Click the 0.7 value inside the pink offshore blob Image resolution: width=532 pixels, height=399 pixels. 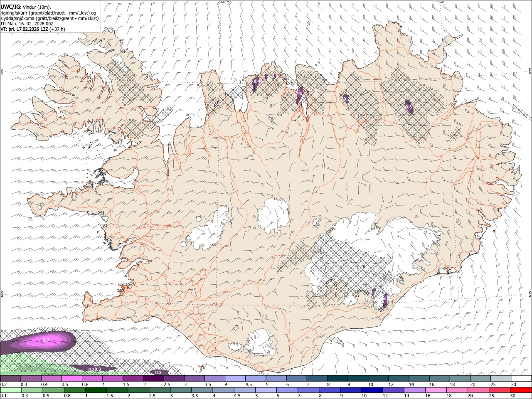pos(46,340)
